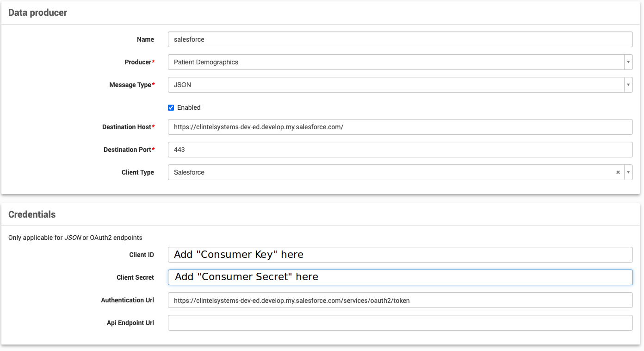The image size is (644, 351).
Task: Focus the Client ID input field
Action: [x=400, y=255]
